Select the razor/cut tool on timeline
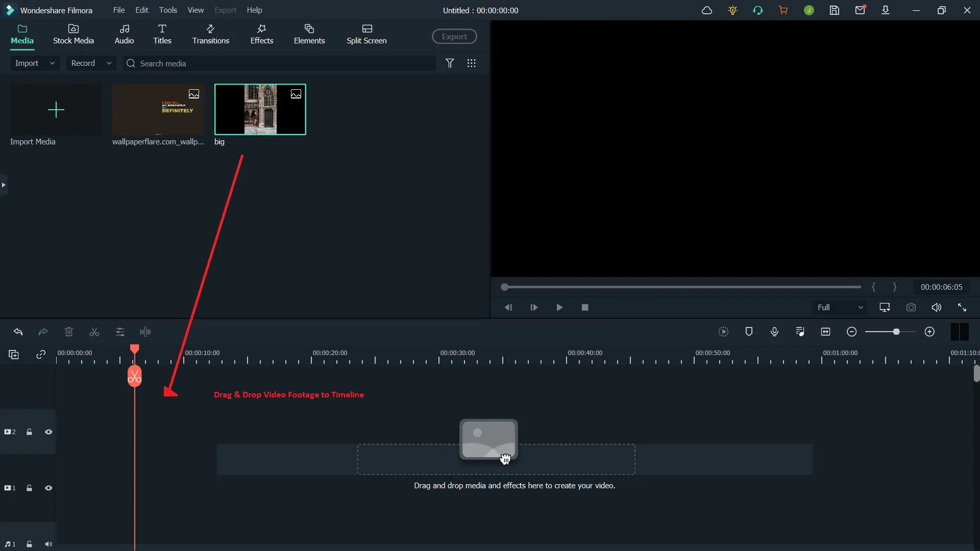This screenshot has height=551, width=980. (x=94, y=332)
